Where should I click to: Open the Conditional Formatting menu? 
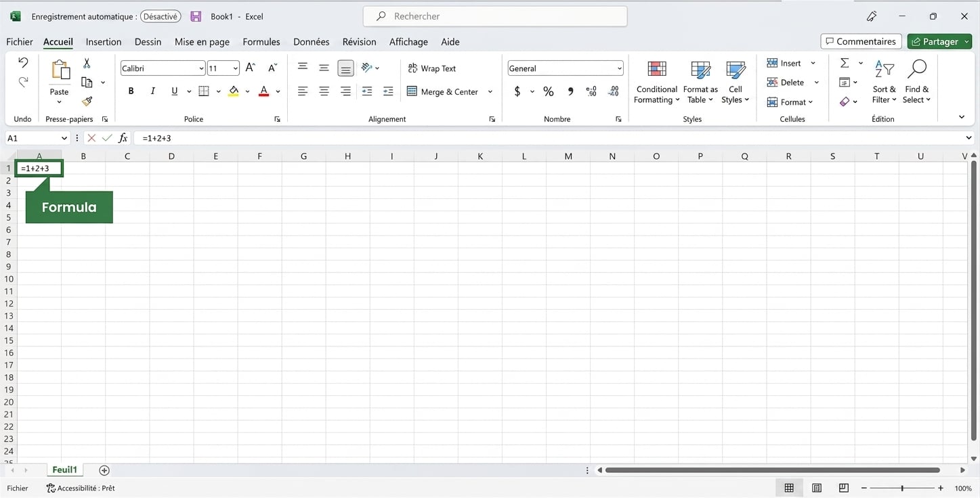click(x=656, y=82)
